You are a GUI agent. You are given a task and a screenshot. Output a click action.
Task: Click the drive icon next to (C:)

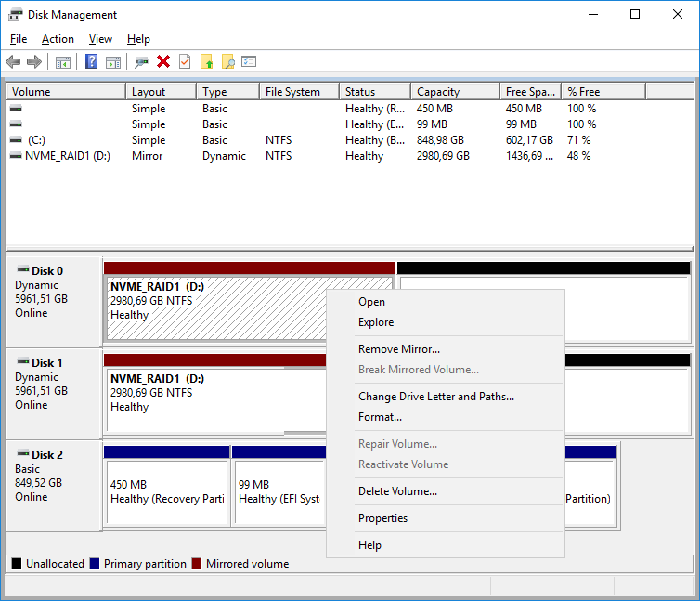pos(16,140)
